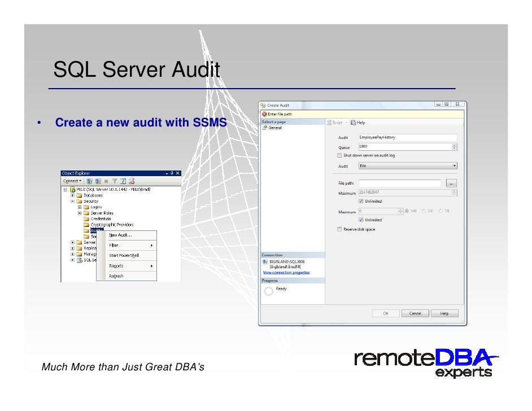Click the Security folder icon

tap(80, 201)
